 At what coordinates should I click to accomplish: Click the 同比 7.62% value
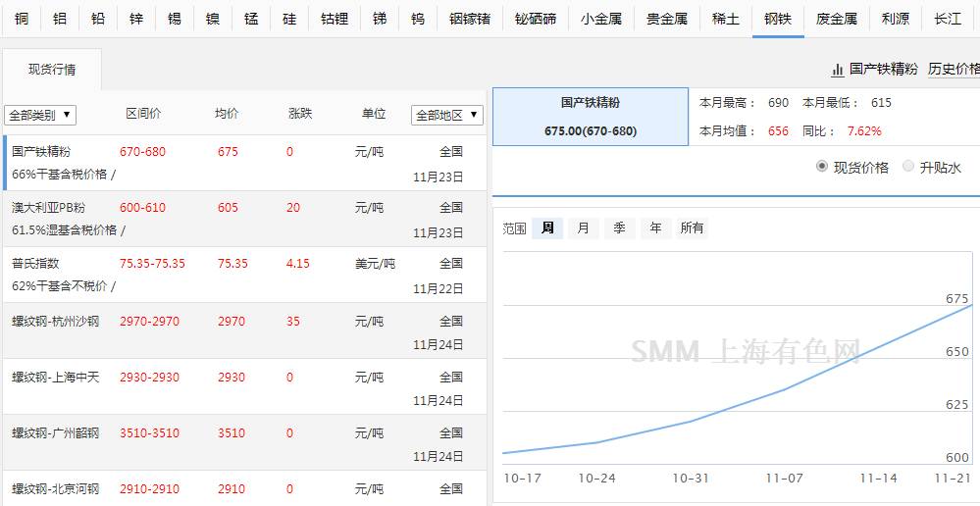tap(864, 131)
